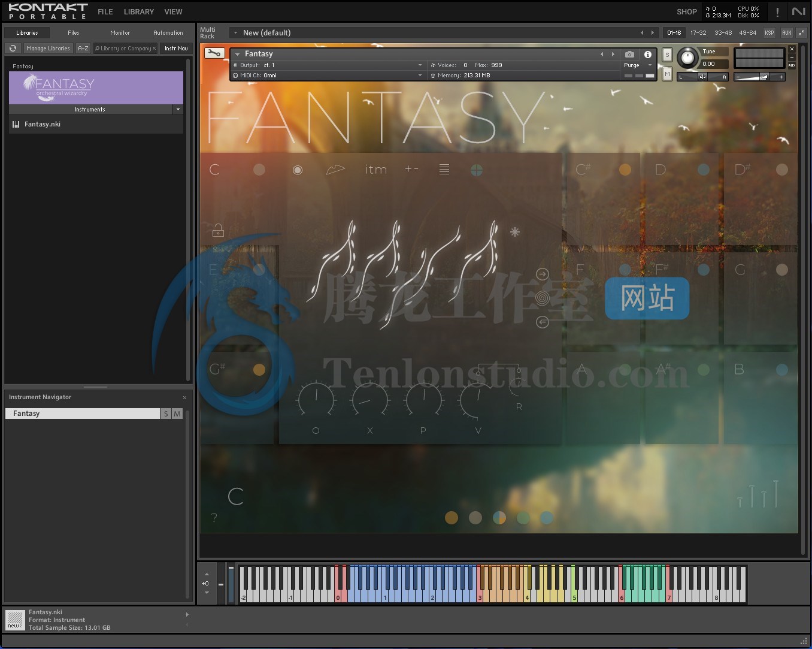Click the question mark help icon

(x=214, y=517)
